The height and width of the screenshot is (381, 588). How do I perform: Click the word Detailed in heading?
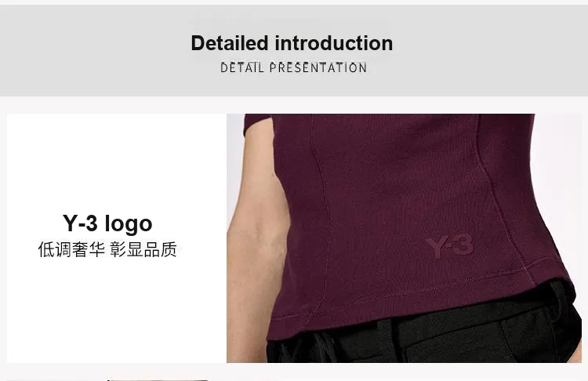point(230,43)
